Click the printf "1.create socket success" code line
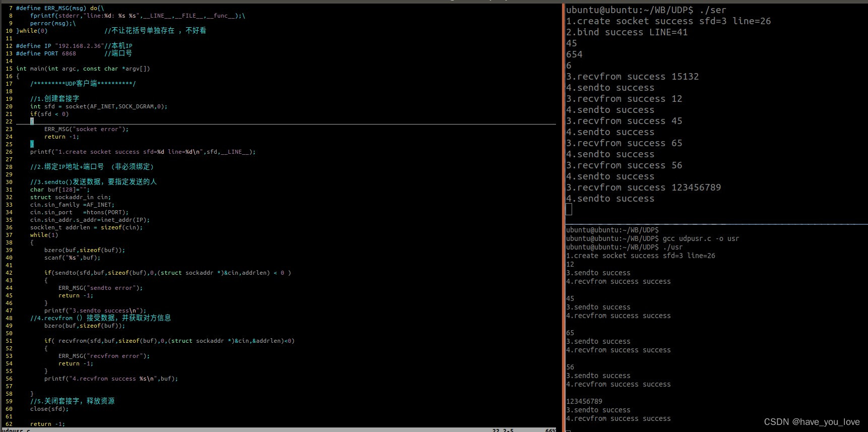Image resolution: width=868 pixels, height=432 pixels. pos(143,152)
